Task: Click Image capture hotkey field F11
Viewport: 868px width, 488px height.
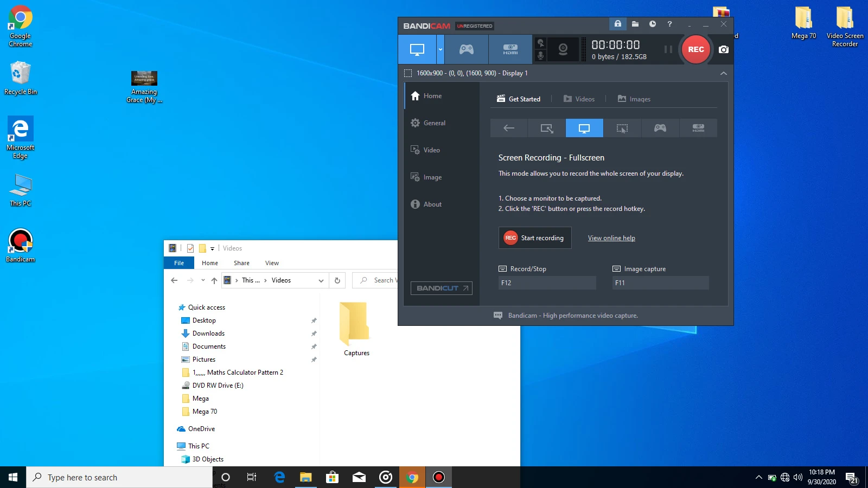Action: tap(660, 282)
